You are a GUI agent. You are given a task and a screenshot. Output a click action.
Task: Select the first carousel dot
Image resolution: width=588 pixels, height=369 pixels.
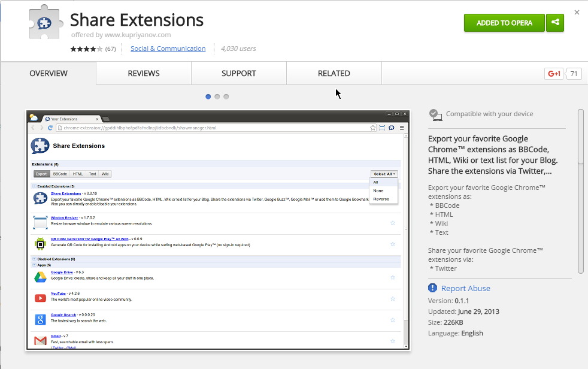208,97
